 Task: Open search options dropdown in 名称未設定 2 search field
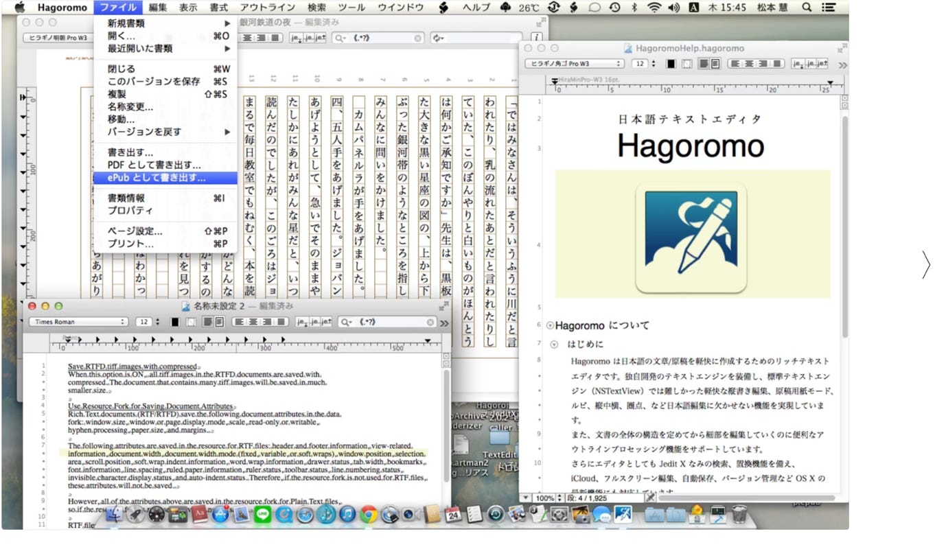click(x=346, y=322)
